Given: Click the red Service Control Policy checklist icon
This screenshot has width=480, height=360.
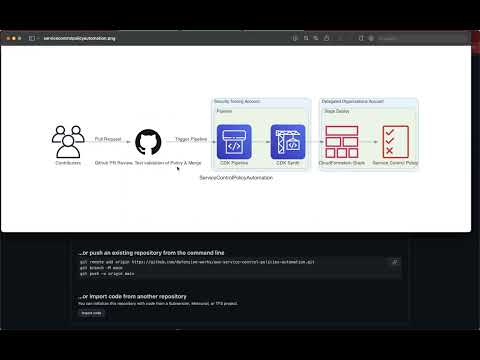Looking at the screenshot, I should 396,142.
